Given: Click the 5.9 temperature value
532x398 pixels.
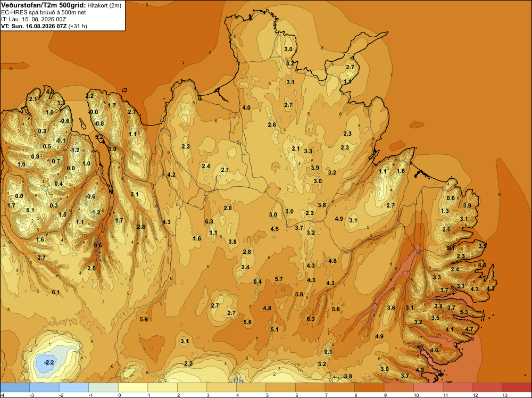Looking at the screenshot, I should tap(144, 319).
